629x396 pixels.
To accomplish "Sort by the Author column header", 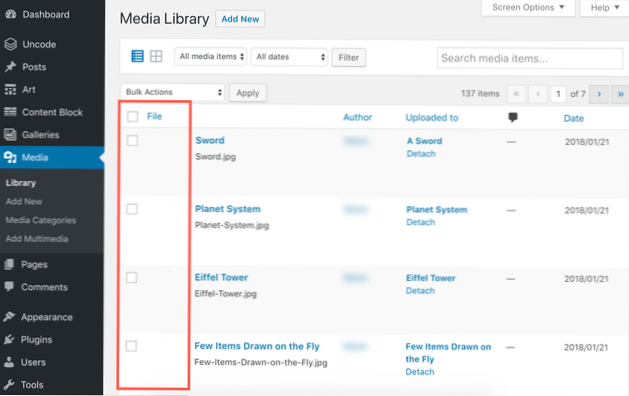I will (357, 117).
